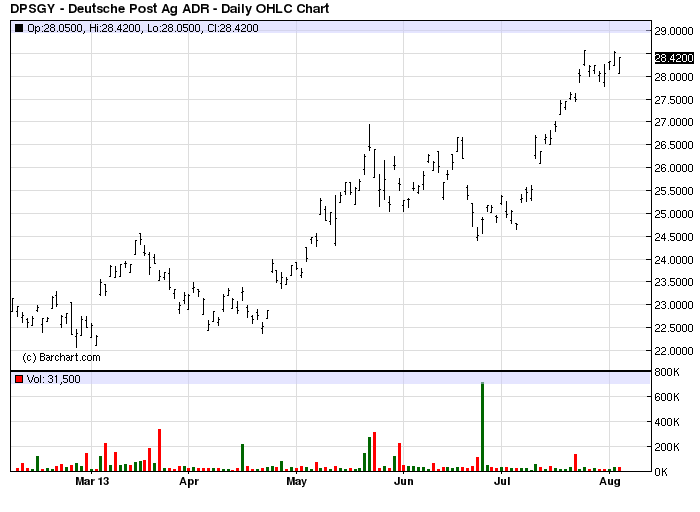
Task: Click the 200K volume axis label
Action: pos(667,447)
